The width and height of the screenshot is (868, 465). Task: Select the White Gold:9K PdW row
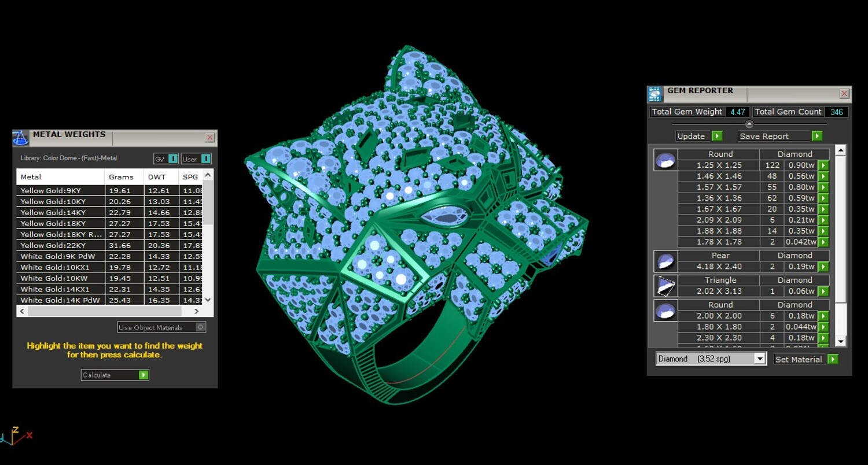tap(109, 256)
